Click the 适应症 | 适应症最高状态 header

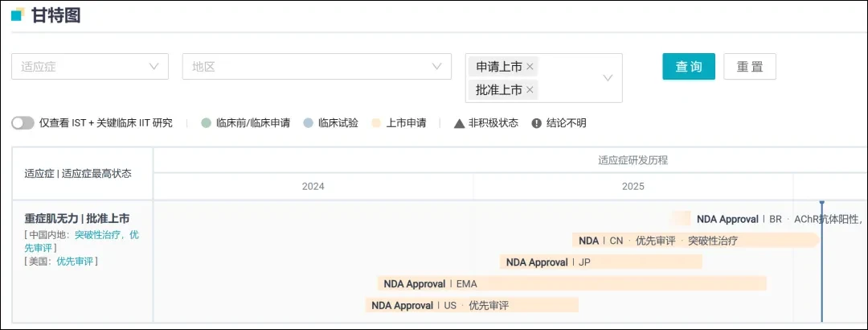click(x=78, y=173)
